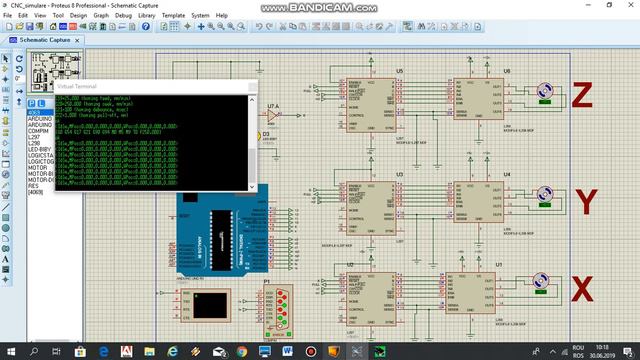
Task: Click the Z axis stepper motor component
Action: tap(545, 92)
